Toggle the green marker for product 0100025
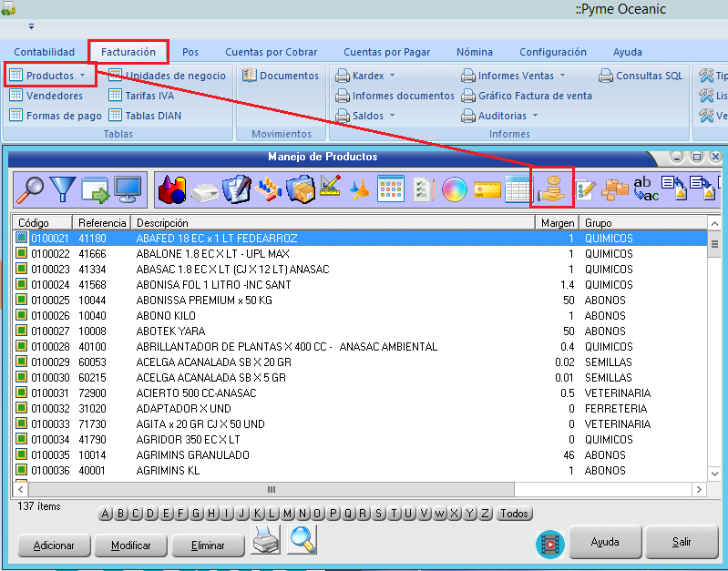The height and width of the screenshot is (571, 728). 22,301
